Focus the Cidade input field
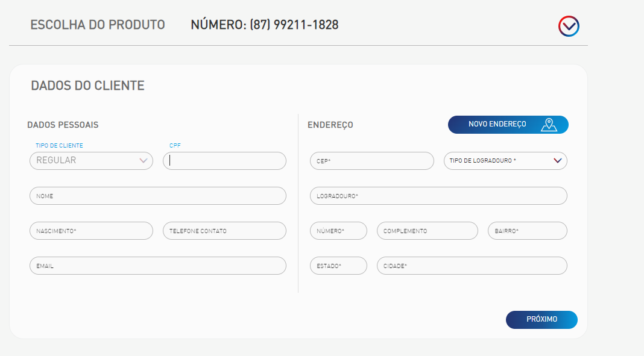 (472, 266)
